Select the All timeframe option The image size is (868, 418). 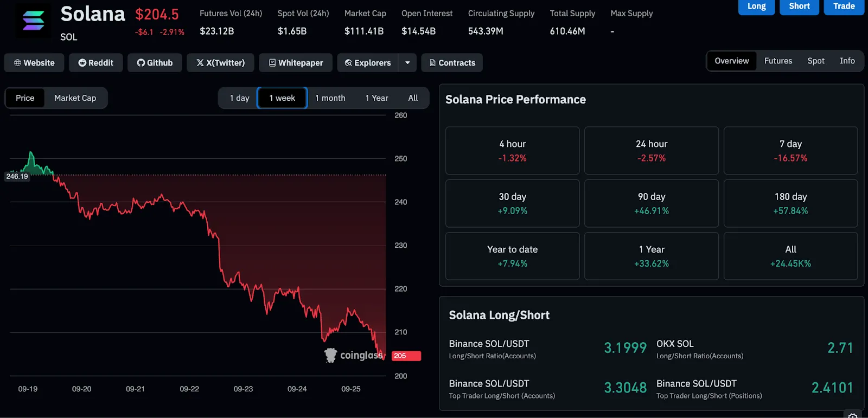point(413,98)
